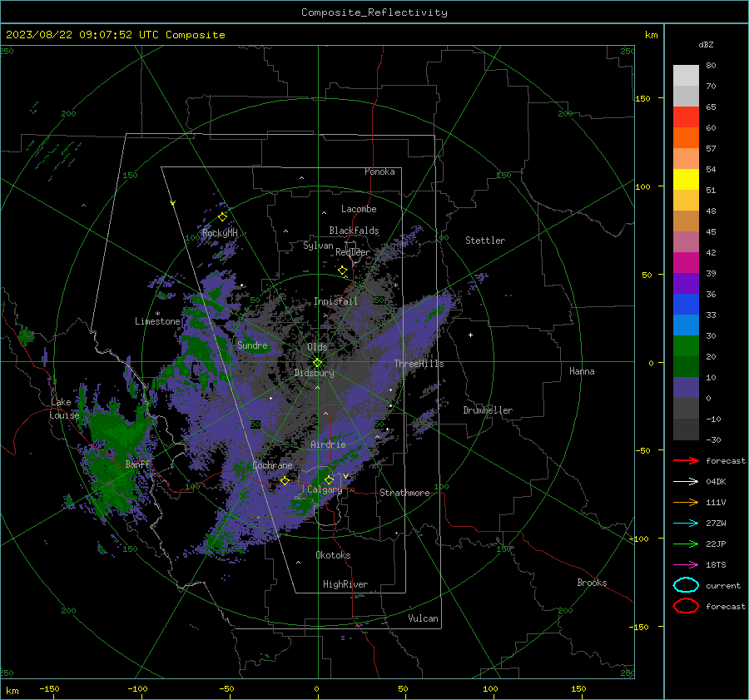Click the cyan 27ZW arrow icon
The width and height of the screenshot is (749, 700).
(686, 524)
